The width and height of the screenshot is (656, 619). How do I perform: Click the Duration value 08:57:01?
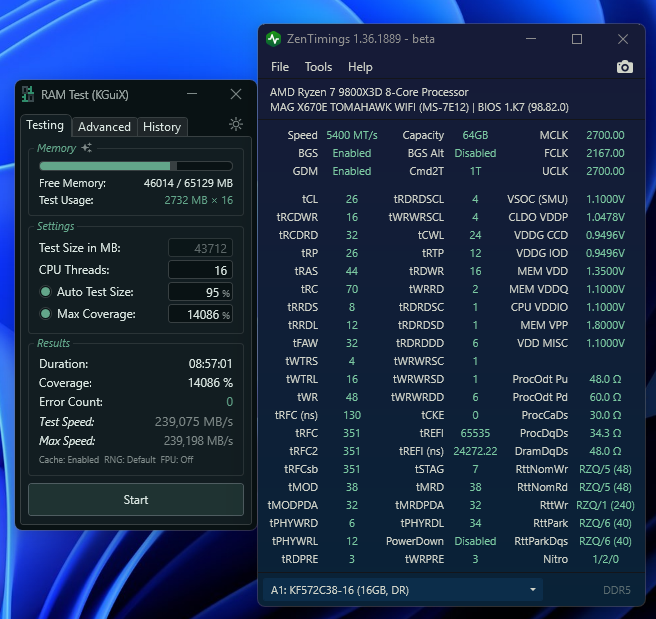[x=210, y=363]
